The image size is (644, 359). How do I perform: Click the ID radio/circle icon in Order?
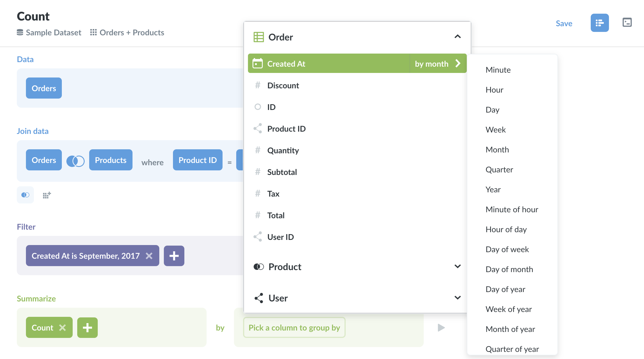257,107
